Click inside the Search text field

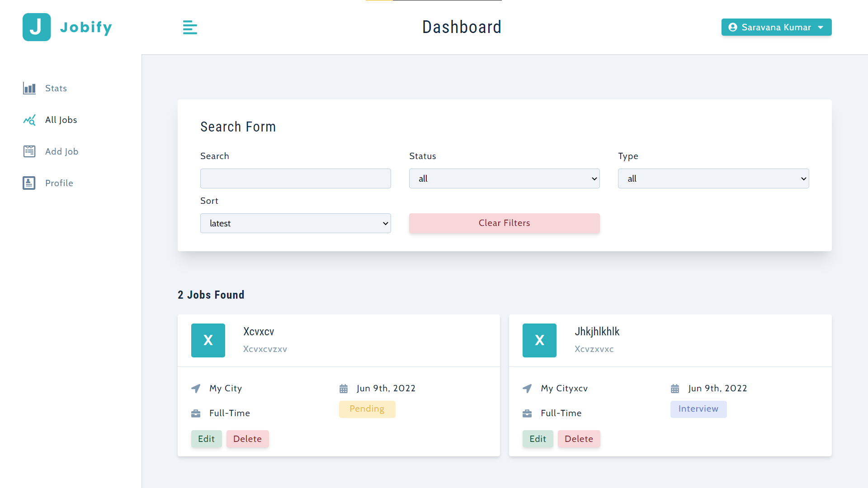pos(295,178)
